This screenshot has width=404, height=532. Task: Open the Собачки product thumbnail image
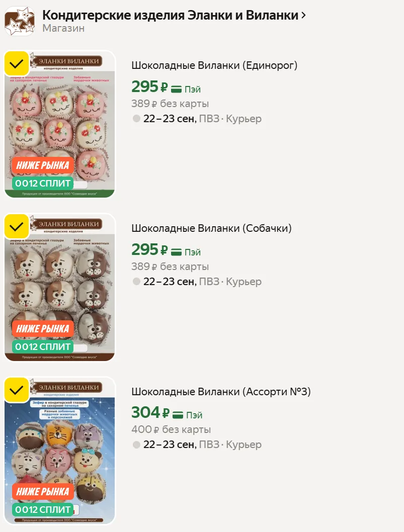60,288
